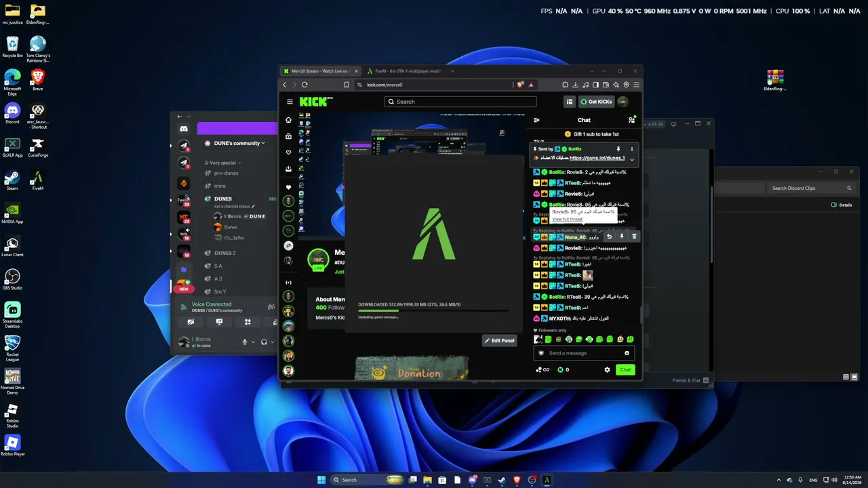Deafen Discord with the headphone icon
Screen dimensions: 868x488
point(264,342)
